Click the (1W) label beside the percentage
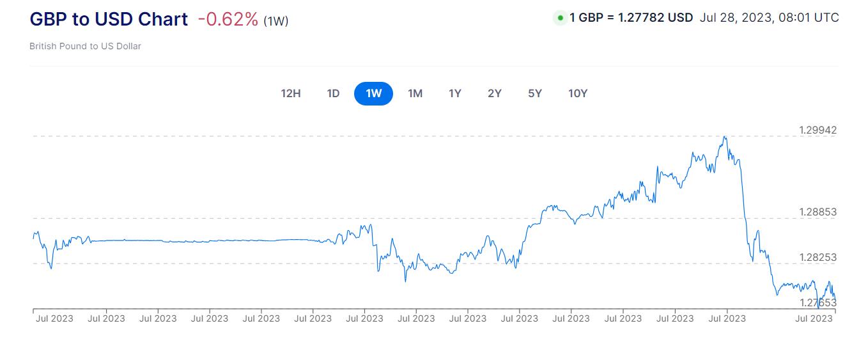Image resolution: width=868 pixels, height=344 pixels. (x=276, y=21)
